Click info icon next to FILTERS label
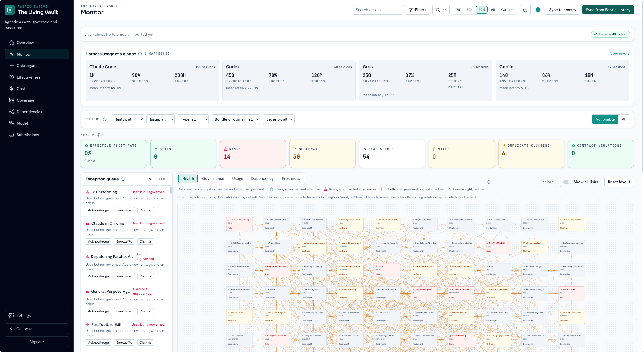Image resolution: width=644 pixels, height=352 pixels. (105, 119)
